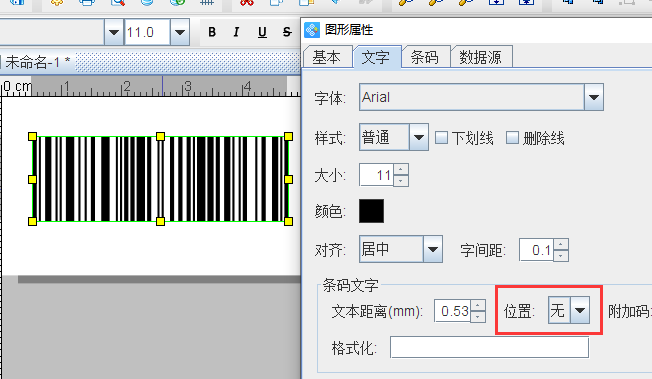
Task: Select the 未命名-1 document tab
Action: tap(37, 62)
